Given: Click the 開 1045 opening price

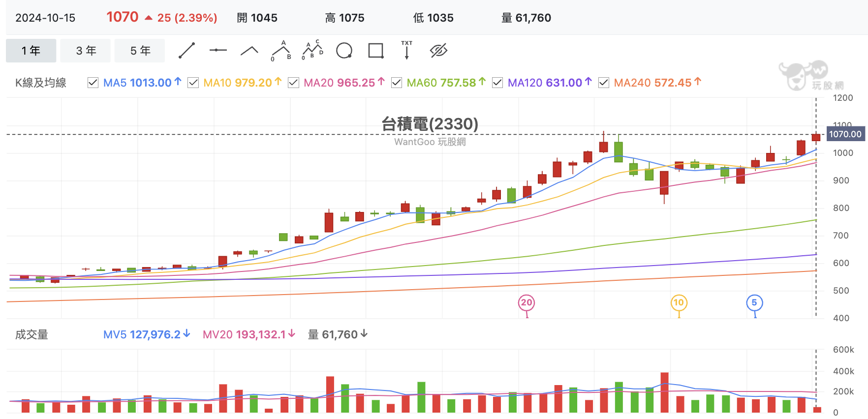Looking at the screenshot, I should coord(257,18).
